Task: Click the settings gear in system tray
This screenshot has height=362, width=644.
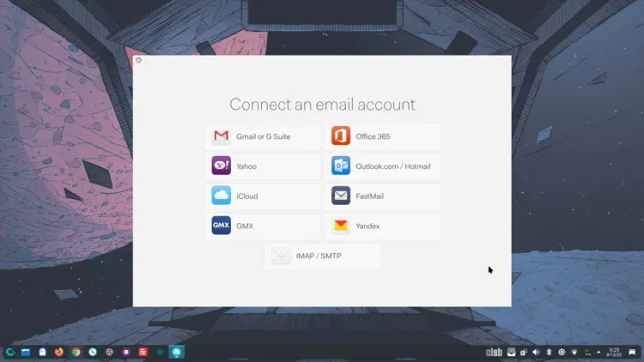Action: click(x=562, y=353)
